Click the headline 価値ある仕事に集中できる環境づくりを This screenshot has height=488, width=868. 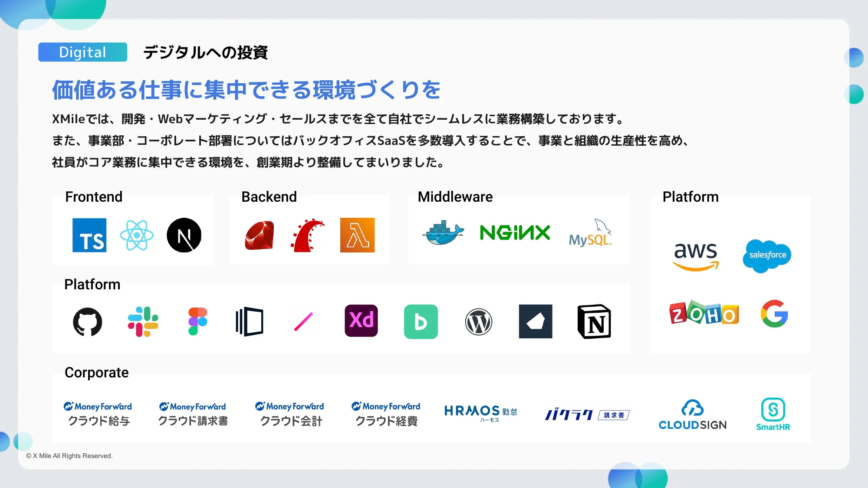(246, 90)
